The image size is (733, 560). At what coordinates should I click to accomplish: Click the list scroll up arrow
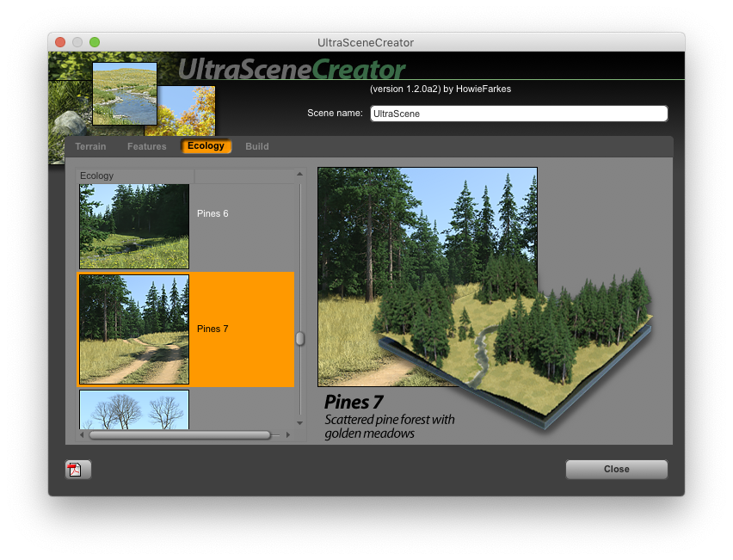[x=299, y=175]
